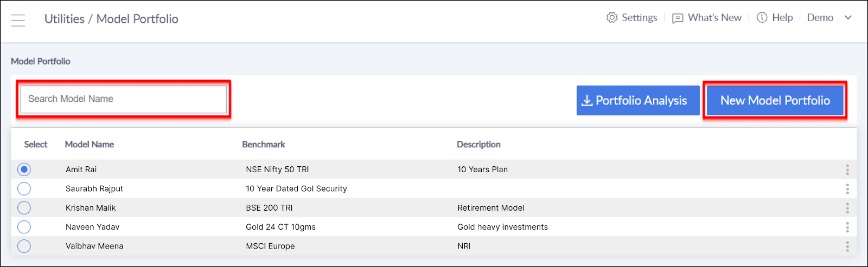Click the New Model Portfolio button
Screen dimensions: 868x267
775,100
